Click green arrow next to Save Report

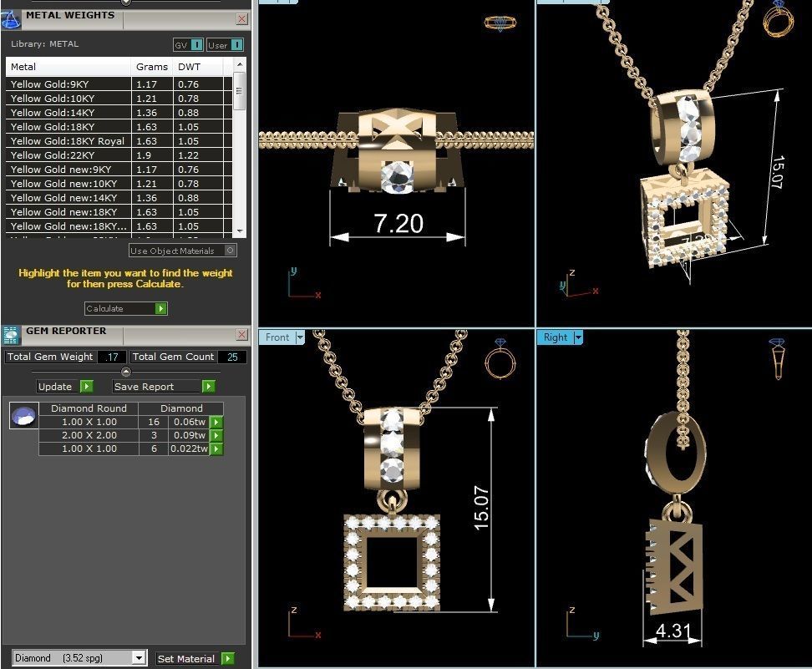pos(208,386)
